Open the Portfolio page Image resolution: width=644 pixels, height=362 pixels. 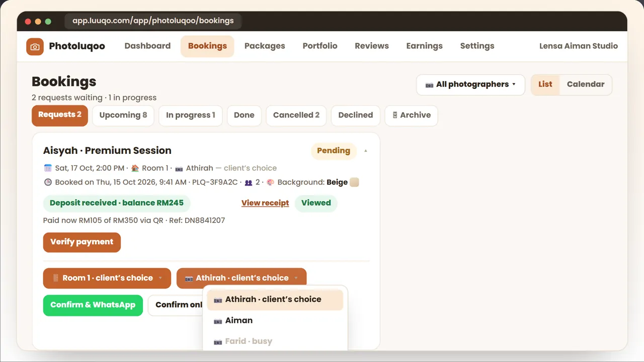[320, 46]
